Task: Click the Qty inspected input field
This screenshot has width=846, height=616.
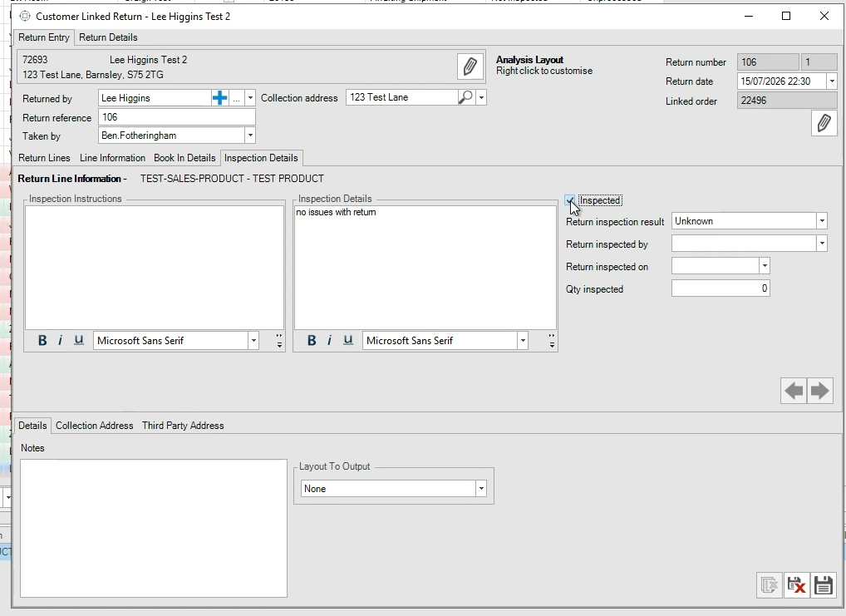Action: (721, 288)
